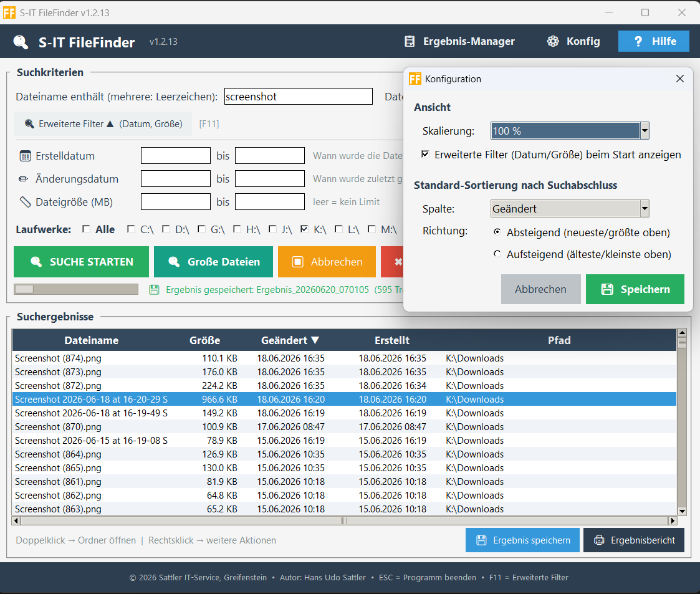Select the Screenshot (874).png row
700x594 pixels.
(344, 358)
